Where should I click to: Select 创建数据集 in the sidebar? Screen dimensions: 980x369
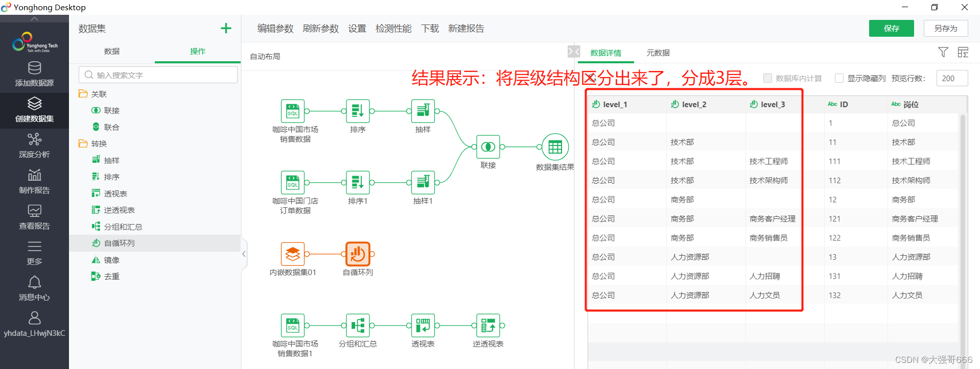click(34, 110)
